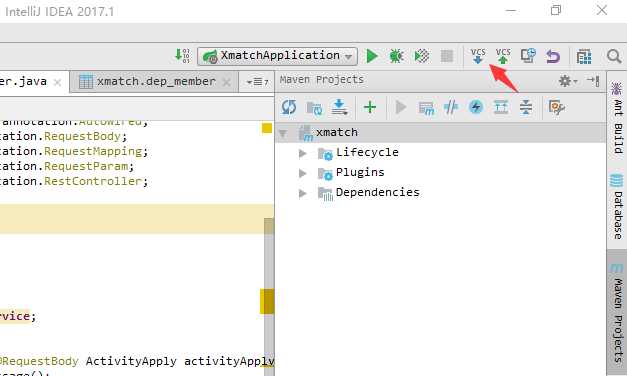Open the Project Structure icon
This screenshot has height=376, width=627.
584,56
